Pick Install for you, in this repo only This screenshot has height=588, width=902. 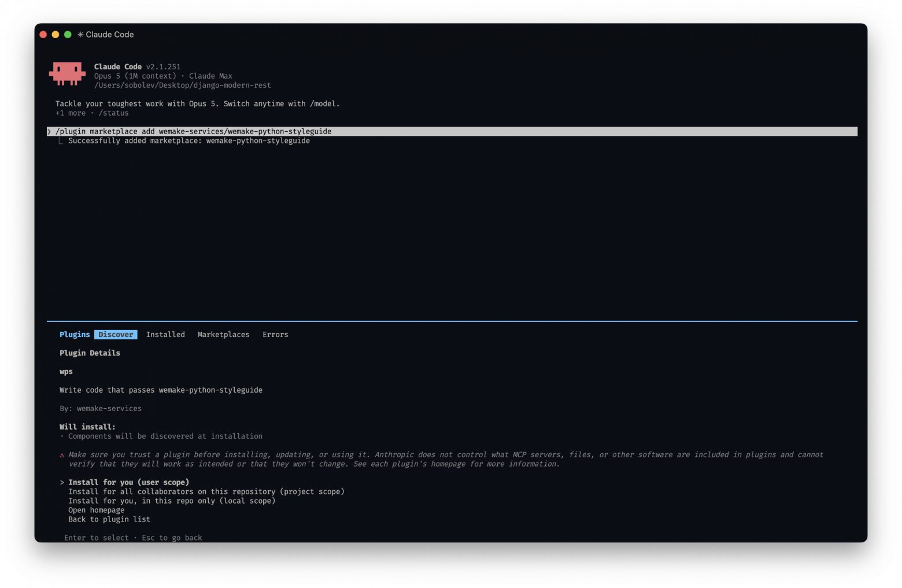point(172,501)
